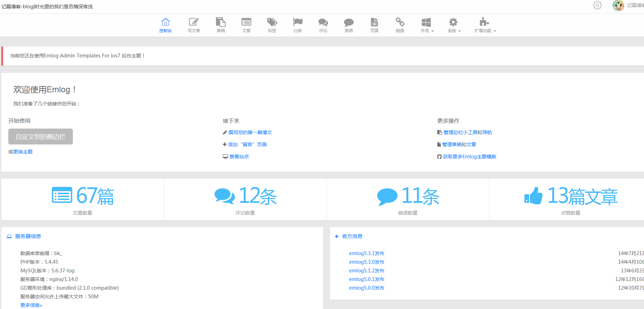Screen dimensions: 644x309
Task: Go to the 标签 tags icon
Action: pyautogui.click(x=272, y=22)
